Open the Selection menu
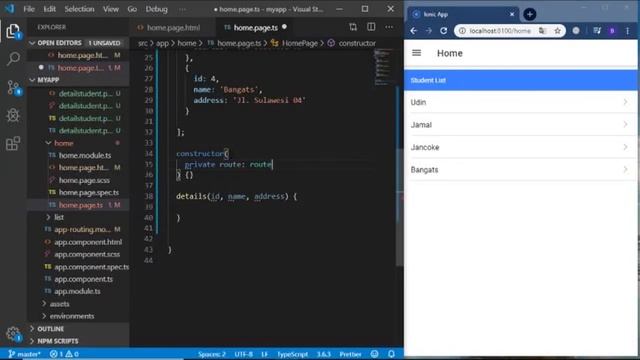Image resolution: width=640 pixels, height=360 pixels. (x=79, y=9)
